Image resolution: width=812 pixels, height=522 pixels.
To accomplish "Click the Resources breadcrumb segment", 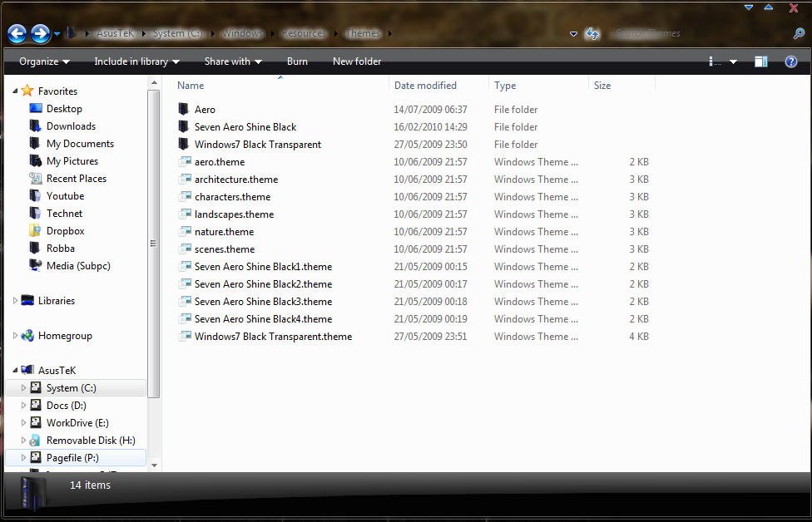I will point(304,33).
